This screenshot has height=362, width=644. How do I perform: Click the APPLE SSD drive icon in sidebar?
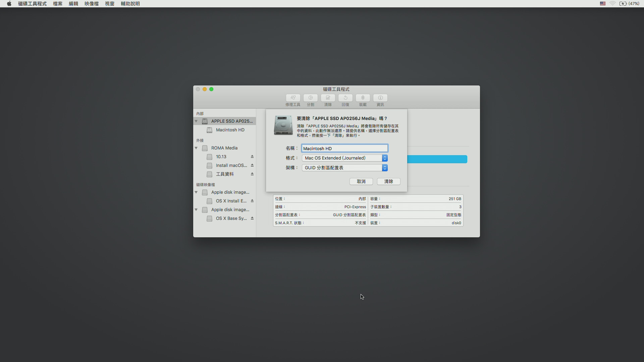pos(205,121)
